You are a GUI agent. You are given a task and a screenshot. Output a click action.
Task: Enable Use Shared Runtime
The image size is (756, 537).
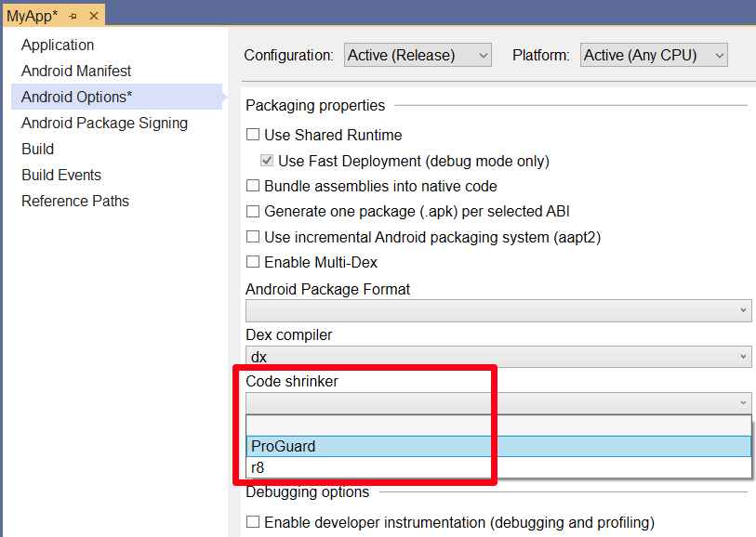point(252,135)
